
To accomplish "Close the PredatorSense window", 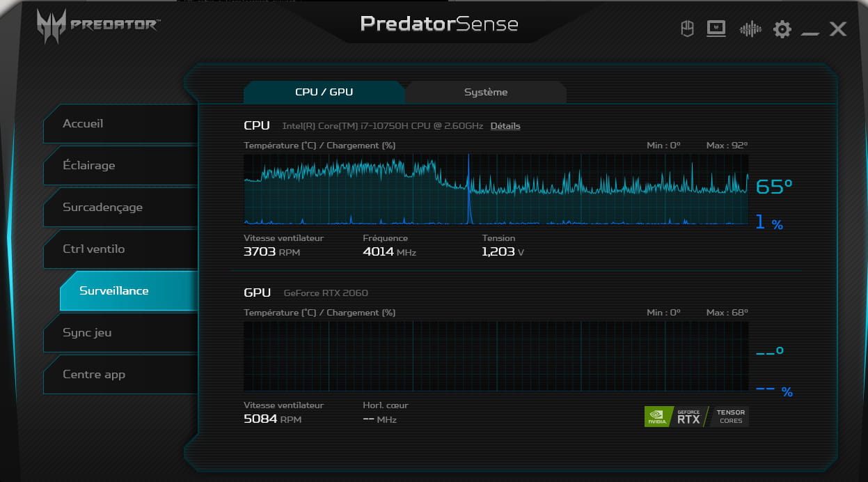I will 838,29.
